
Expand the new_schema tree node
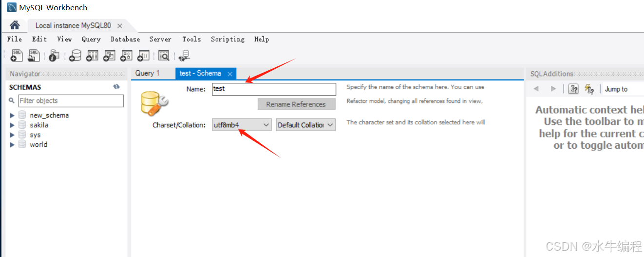12,116
